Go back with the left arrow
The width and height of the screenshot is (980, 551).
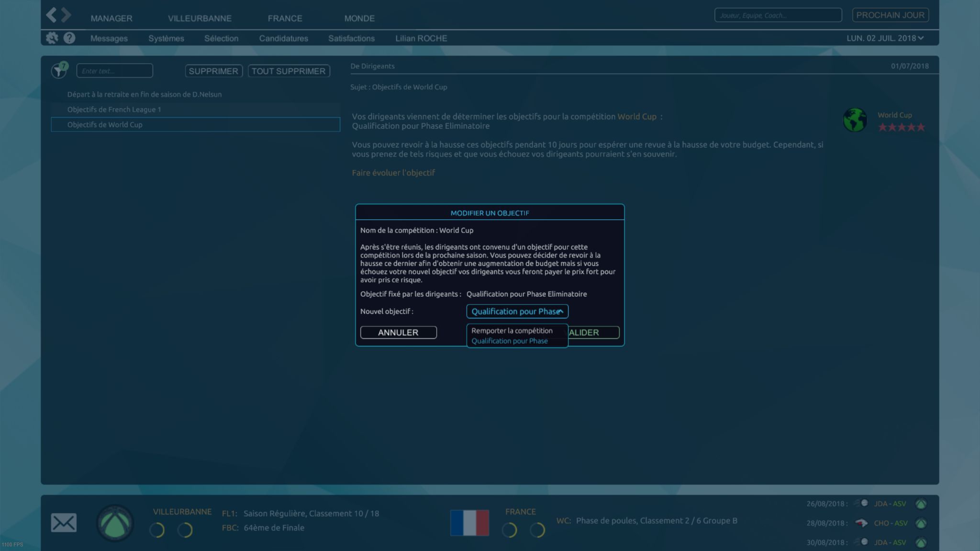(51, 15)
